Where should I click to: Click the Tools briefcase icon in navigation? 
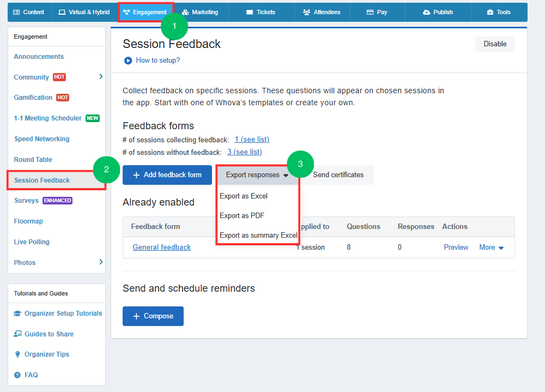coord(490,12)
